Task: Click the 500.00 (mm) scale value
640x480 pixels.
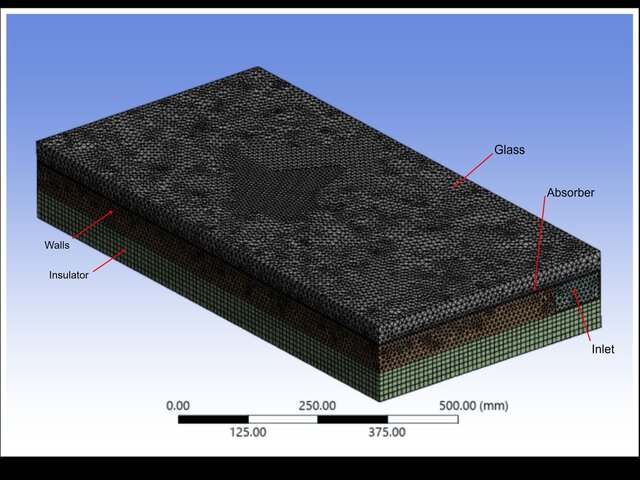Action: [473, 406]
